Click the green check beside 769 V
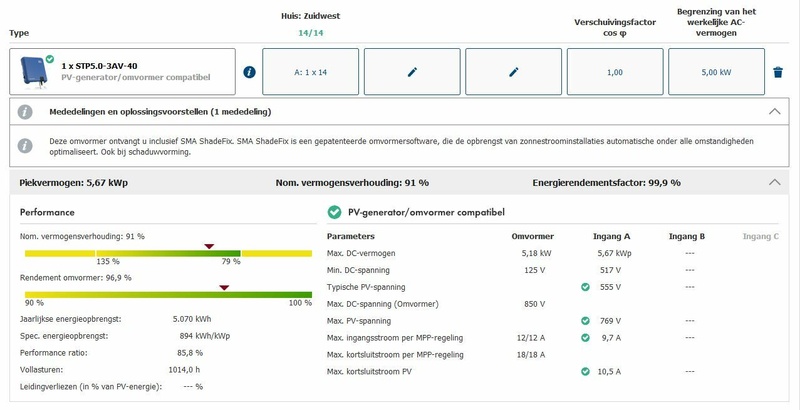 coord(585,321)
